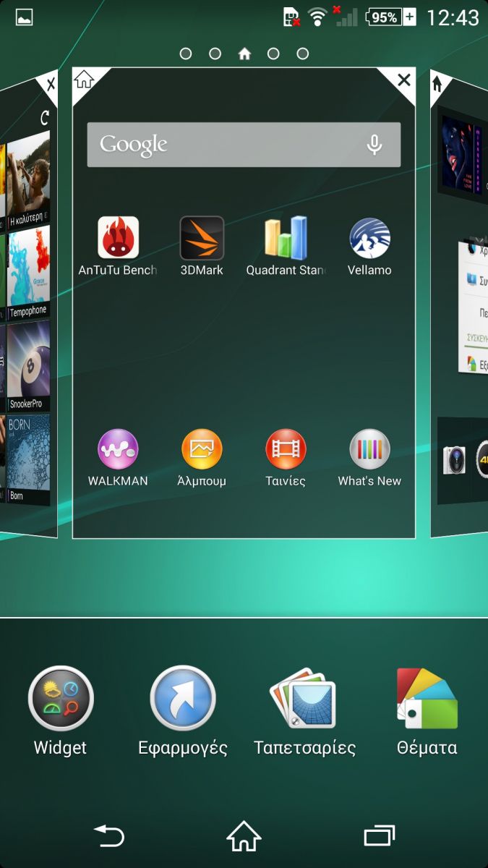Tap the Wi-Fi status icon

click(x=317, y=17)
